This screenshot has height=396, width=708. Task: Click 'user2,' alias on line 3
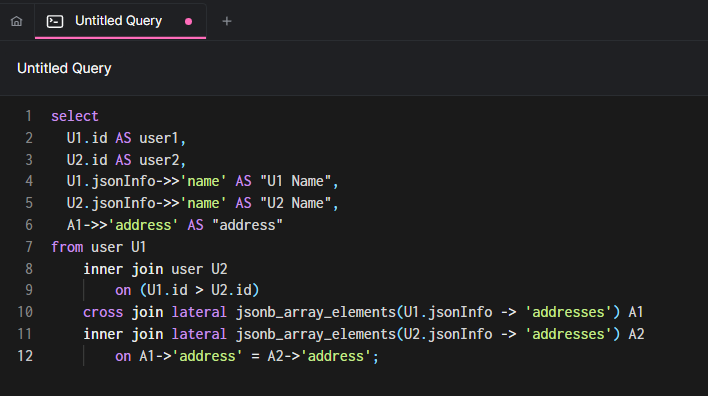pos(163,160)
